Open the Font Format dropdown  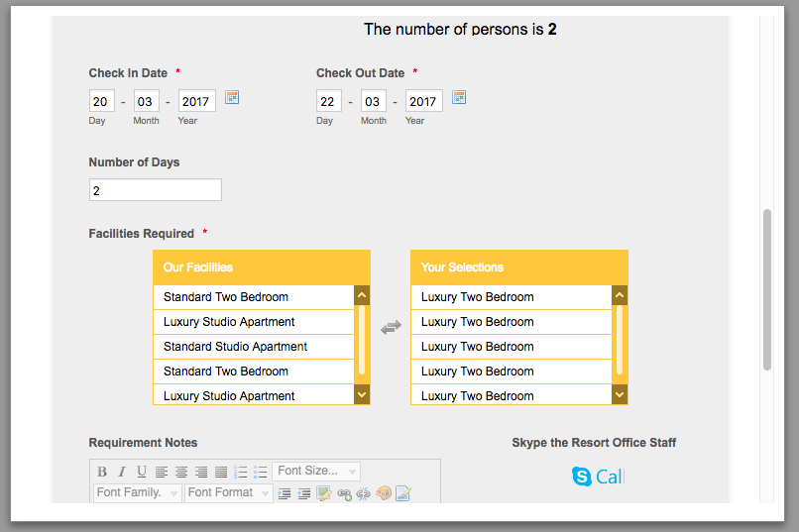pos(229,493)
